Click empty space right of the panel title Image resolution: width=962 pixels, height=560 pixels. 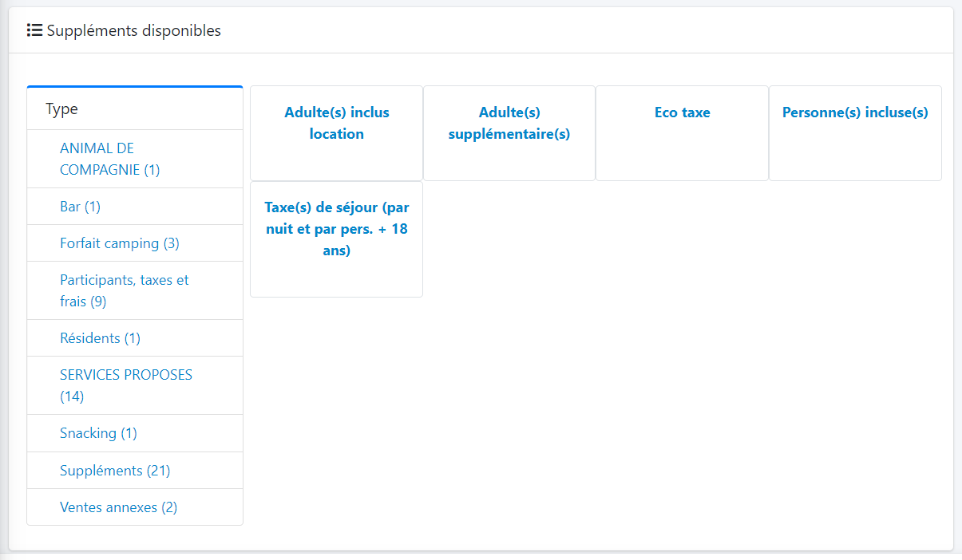(559, 30)
